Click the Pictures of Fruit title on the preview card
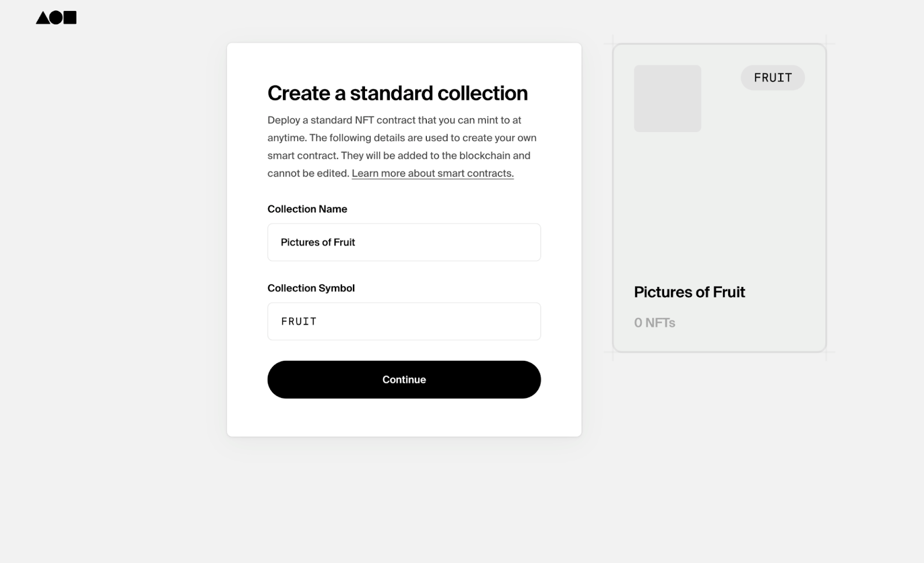This screenshot has width=924, height=563. coord(690,292)
